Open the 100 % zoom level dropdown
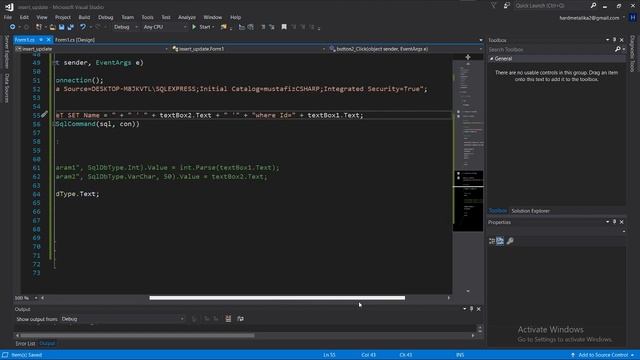Viewport: 640px width, 360px height. tap(26, 298)
